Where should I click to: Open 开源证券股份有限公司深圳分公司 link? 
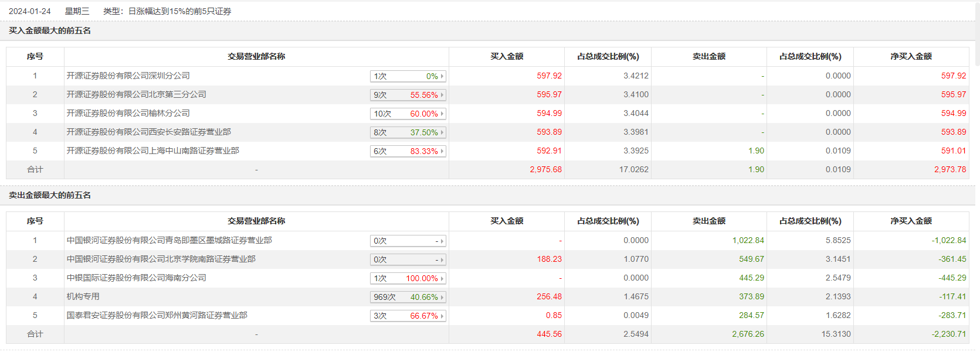(x=128, y=76)
